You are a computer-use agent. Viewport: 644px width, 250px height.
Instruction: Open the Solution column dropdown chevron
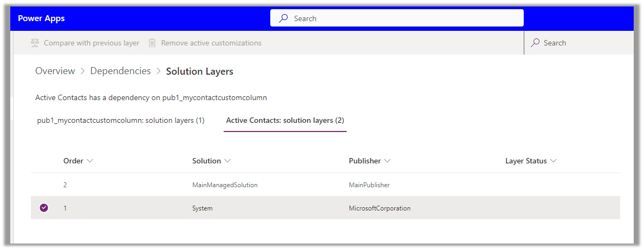[x=227, y=161]
